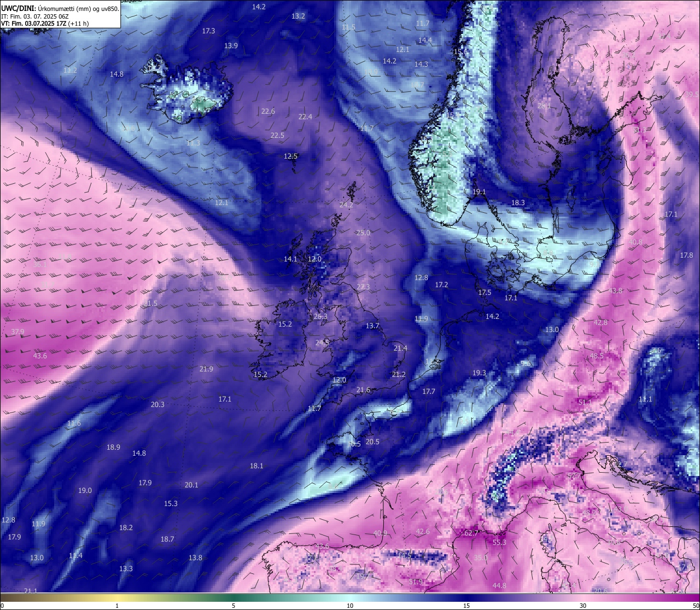This screenshot has width=700, height=610.
Task: Click the 17.5 value near Denmark
Action: pos(485,293)
